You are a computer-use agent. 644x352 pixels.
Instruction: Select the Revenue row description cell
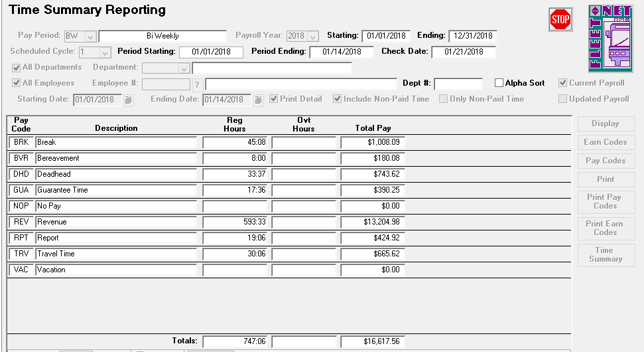coord(116,222)
